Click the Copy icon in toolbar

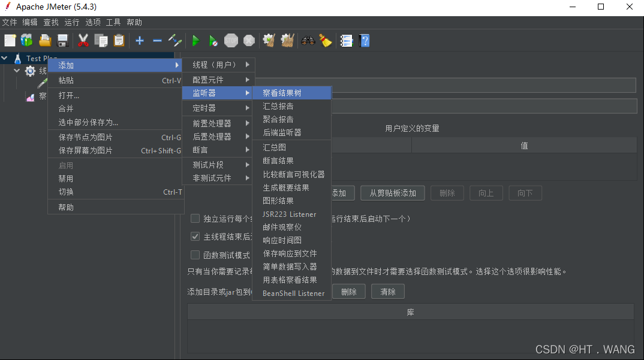coord(101,41)
